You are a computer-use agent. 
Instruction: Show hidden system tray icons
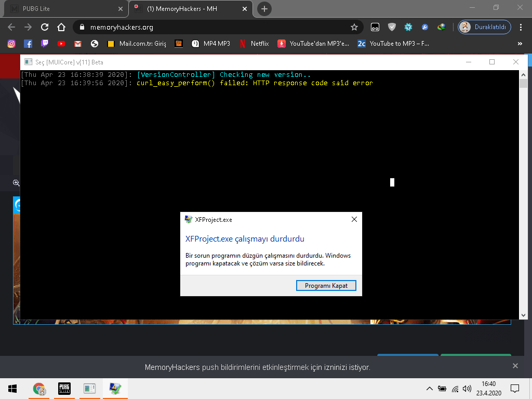coord(429,389)
